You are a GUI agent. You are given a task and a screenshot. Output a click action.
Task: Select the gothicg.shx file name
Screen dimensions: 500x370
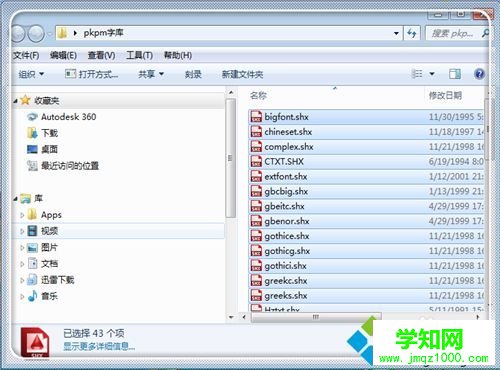pos(287,251)
